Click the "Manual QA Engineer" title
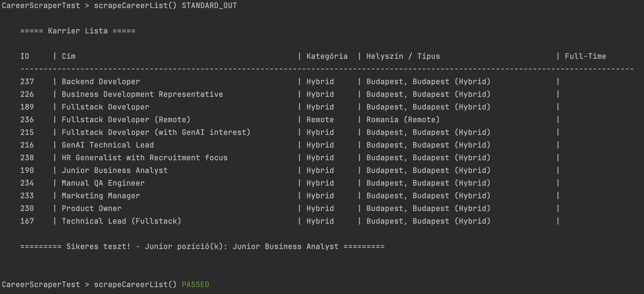The height and width of the screenshot is (294, 644). pyautogui.click(x=103, y=183)
